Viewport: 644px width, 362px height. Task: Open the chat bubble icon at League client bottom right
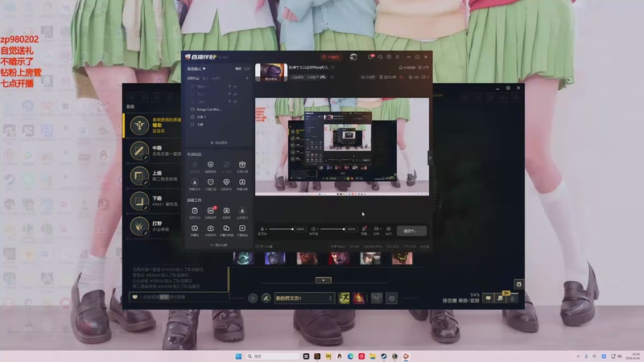(x=488, y=298)
